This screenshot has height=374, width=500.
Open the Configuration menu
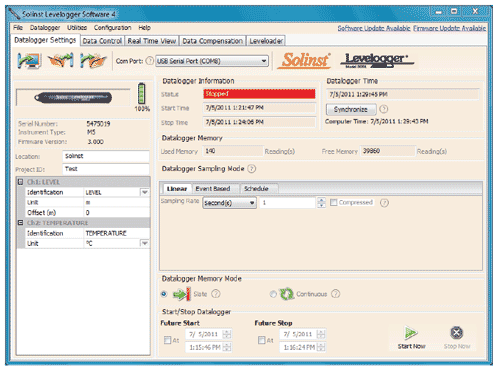point(112,28)
